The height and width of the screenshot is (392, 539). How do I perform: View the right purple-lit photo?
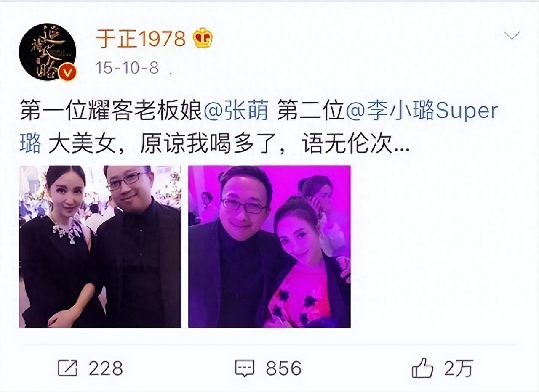269,246
